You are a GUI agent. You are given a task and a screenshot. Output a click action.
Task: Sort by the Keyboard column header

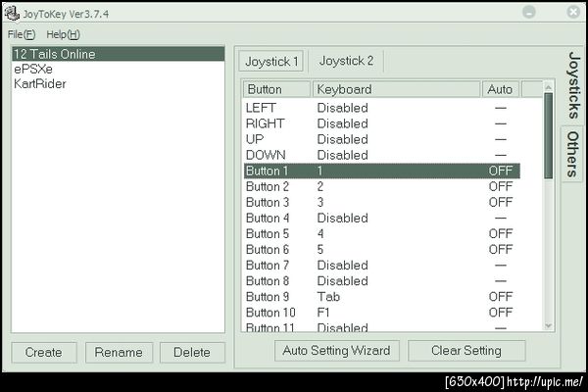[397, 89]
